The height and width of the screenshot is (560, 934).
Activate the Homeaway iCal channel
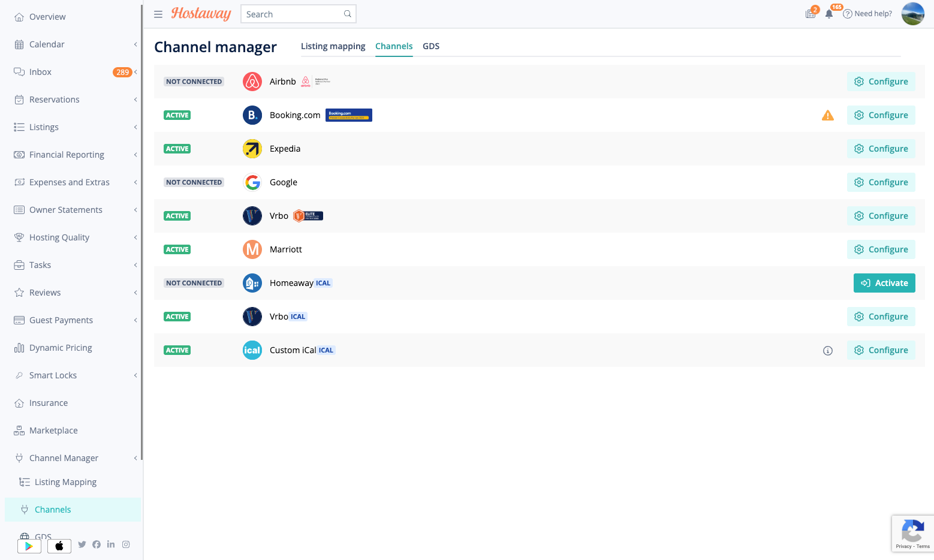click(884, 283)
